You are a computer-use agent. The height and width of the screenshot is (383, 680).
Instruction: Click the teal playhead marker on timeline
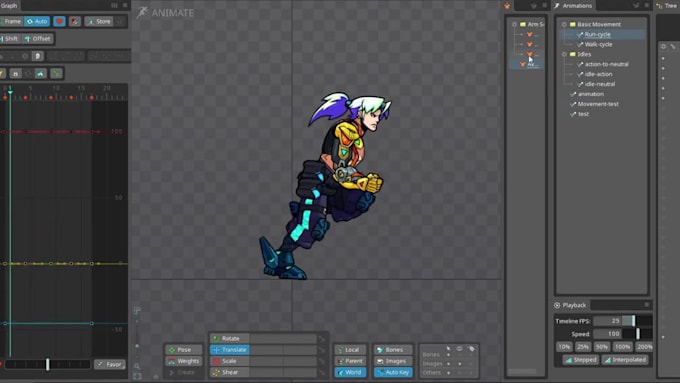[x=10, y=93]
